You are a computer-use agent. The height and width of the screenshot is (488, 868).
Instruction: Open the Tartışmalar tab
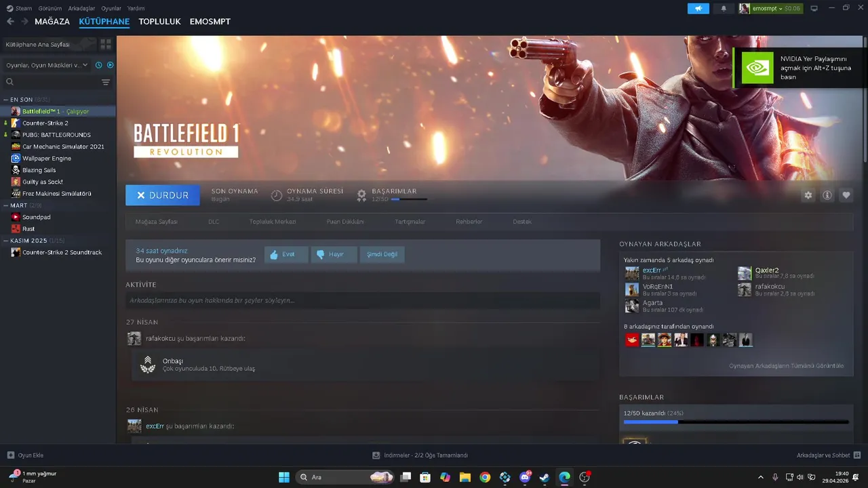[x=410, y=222]
